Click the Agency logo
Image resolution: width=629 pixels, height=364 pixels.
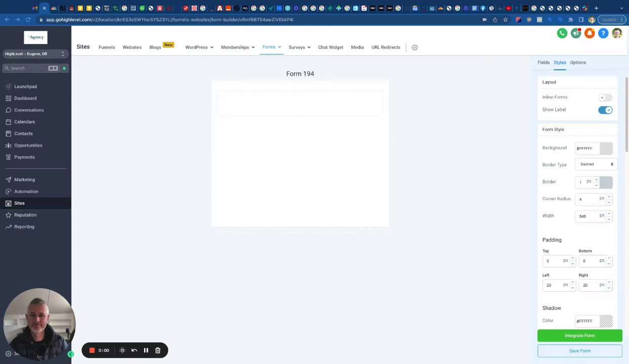pyautogui.click(x=35, y=37)
